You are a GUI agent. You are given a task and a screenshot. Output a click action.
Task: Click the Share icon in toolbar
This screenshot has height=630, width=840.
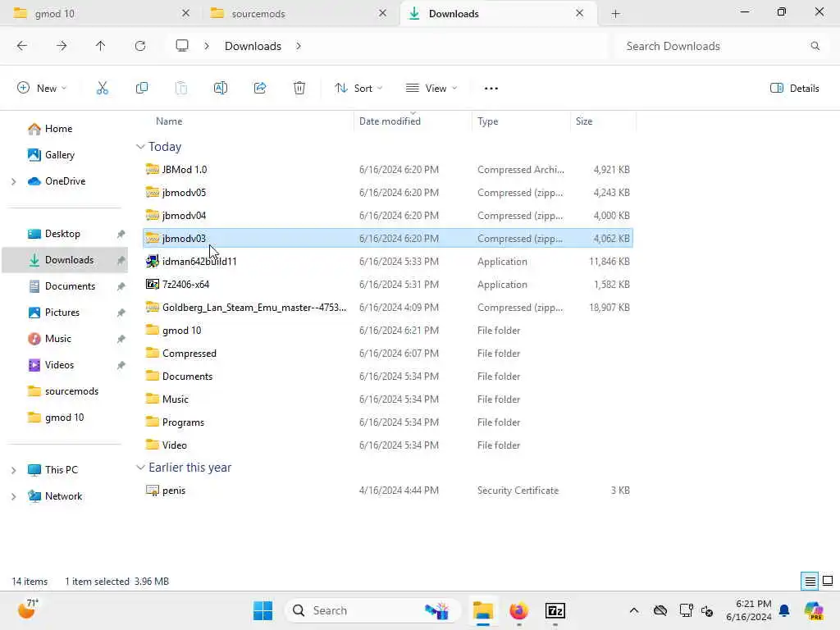[x=260, y=89]
